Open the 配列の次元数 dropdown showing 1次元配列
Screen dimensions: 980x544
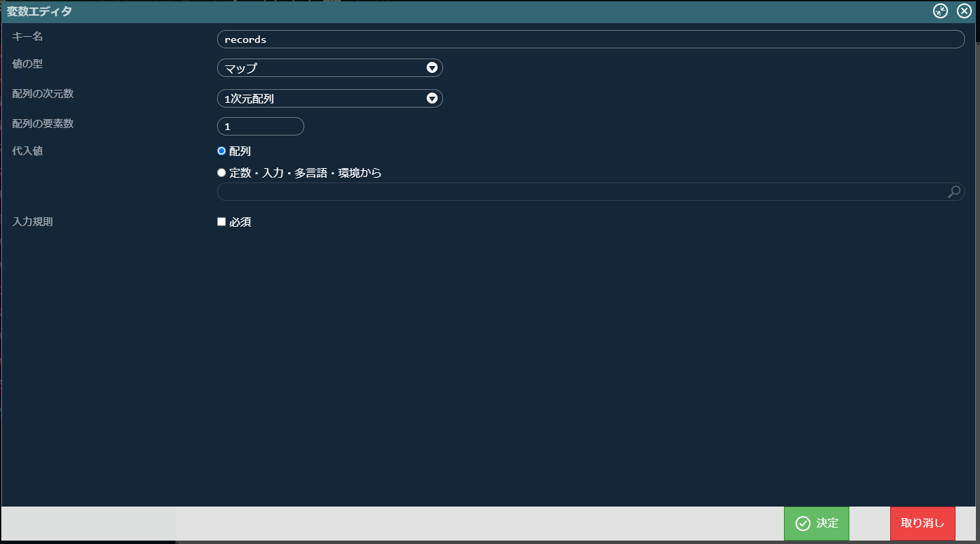pyautogui.click(x=330, y=99)
